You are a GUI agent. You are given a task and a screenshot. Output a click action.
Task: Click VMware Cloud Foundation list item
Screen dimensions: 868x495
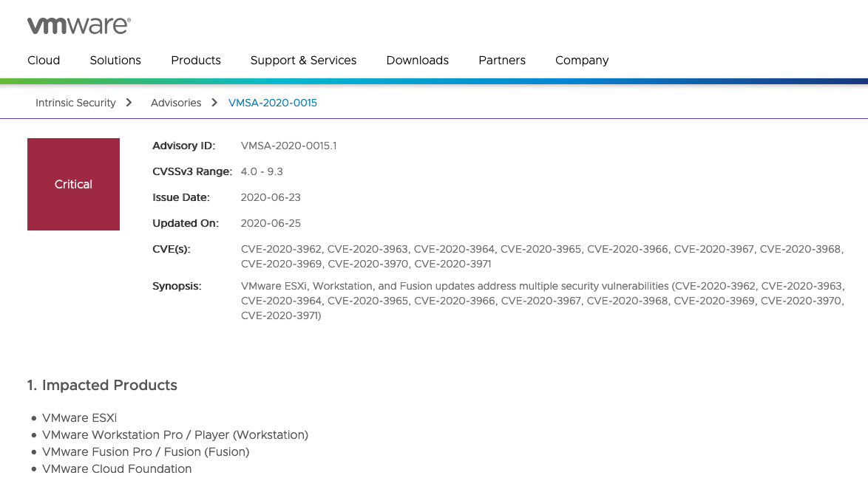click(117, 469)
